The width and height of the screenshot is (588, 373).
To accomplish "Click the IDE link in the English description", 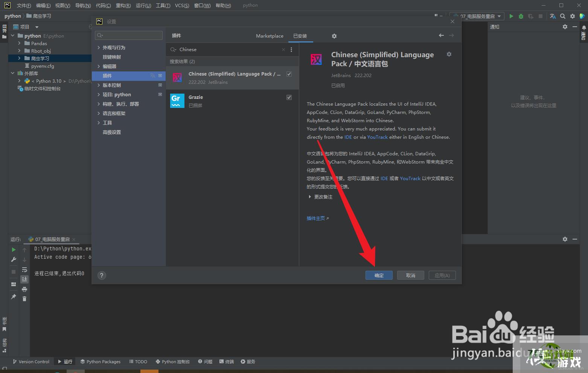I will [348, 137].
